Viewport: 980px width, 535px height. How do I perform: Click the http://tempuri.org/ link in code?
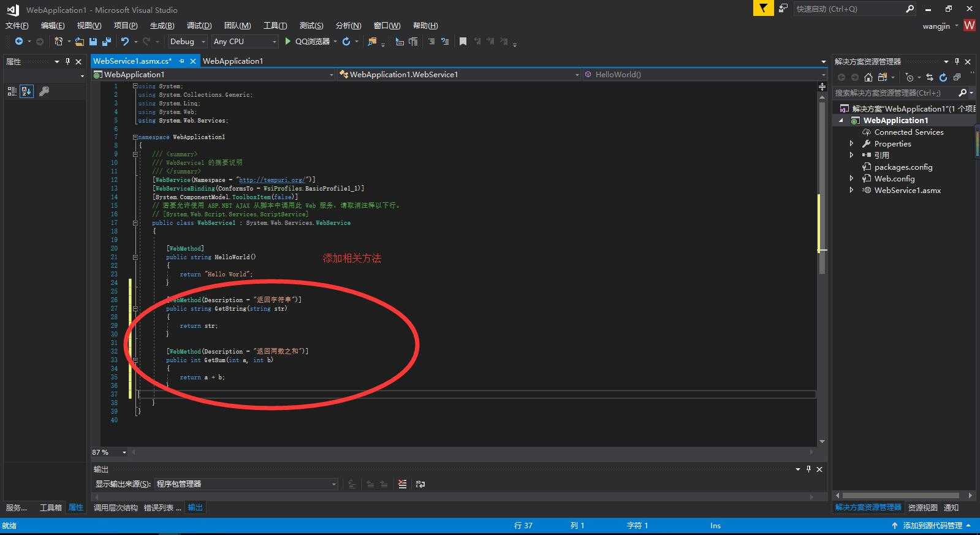coord(272,180)
